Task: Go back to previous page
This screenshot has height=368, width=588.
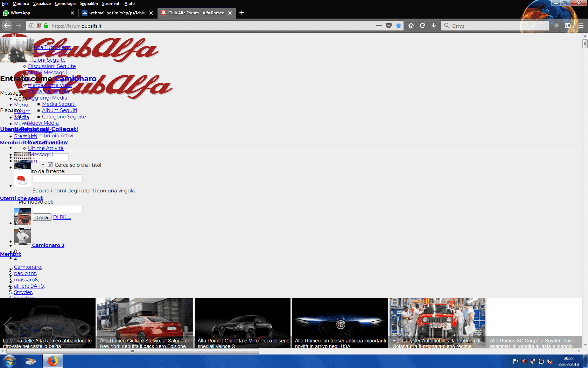Action: [x=7, y=26]
